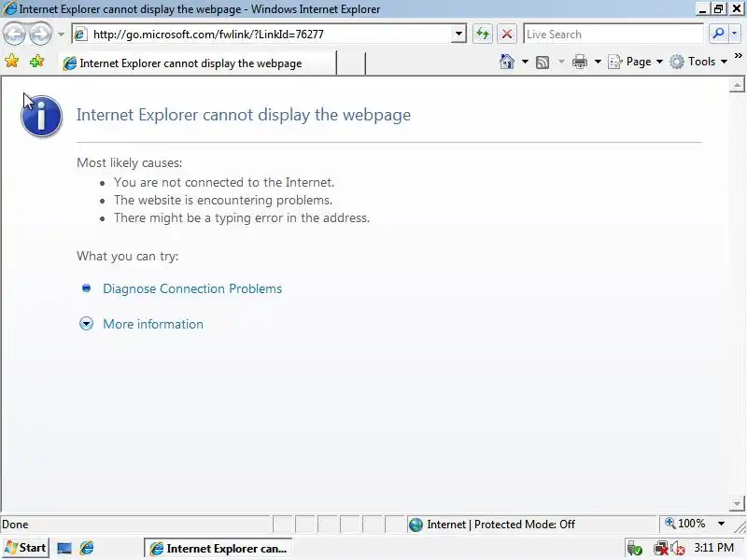Image resolution: width=747 pixels, height=560 pixels.
Task: Select the 'Internet Explorer cannot display' tab
Action: (x=197, y=63)
